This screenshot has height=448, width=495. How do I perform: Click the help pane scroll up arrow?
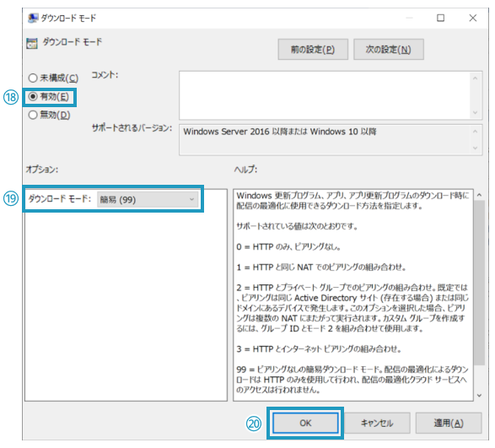pos(479,195)
